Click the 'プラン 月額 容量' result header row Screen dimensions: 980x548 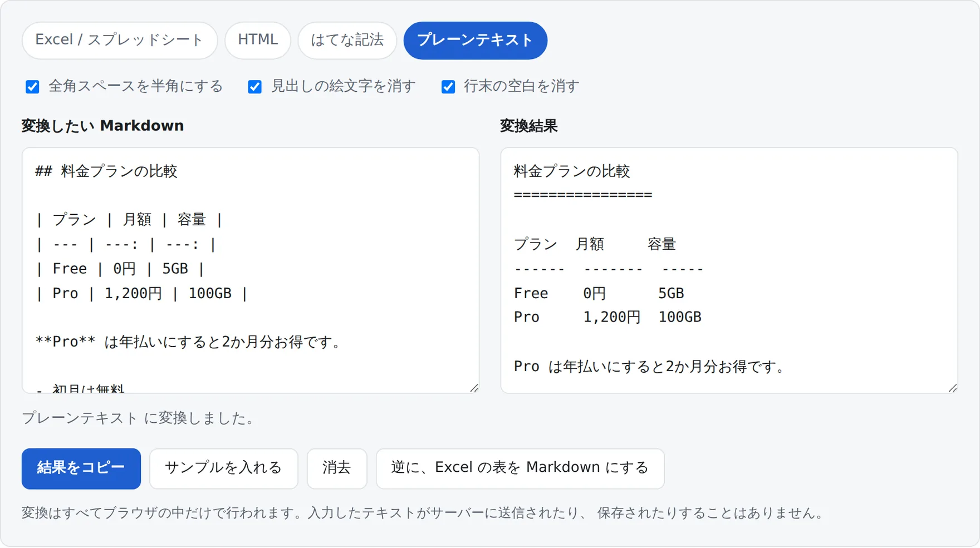click(595, 244)
